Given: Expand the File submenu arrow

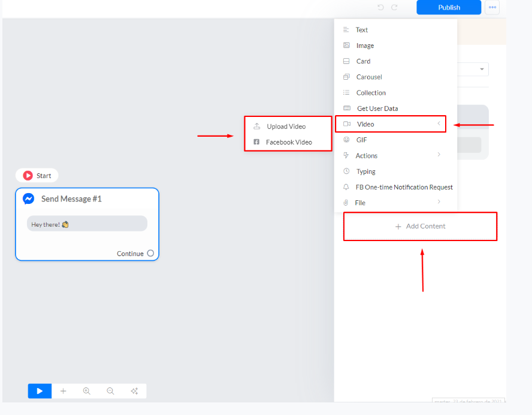Looking at the screenshot, I should (439, 202).
